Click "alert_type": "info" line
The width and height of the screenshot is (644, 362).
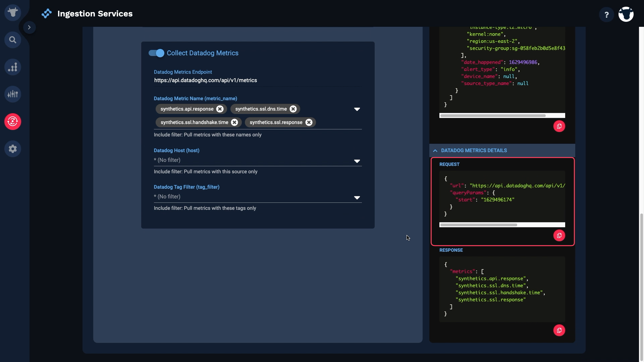(490, 69)
